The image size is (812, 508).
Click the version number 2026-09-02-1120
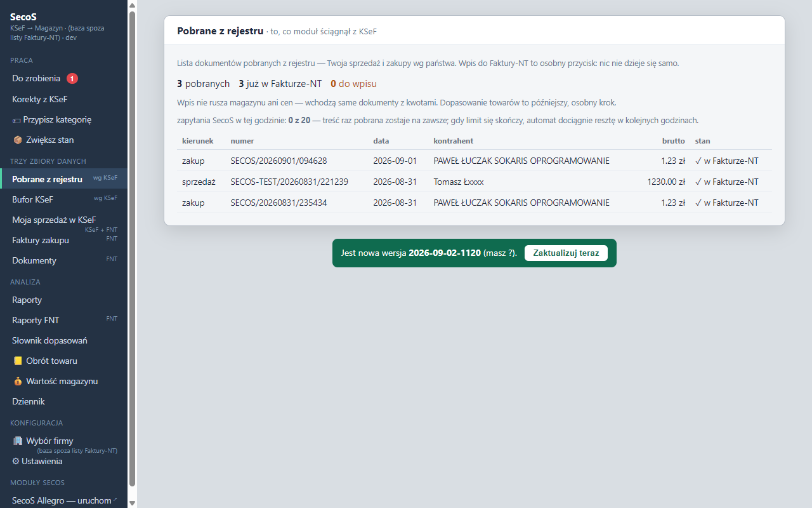tap(445, 253)
